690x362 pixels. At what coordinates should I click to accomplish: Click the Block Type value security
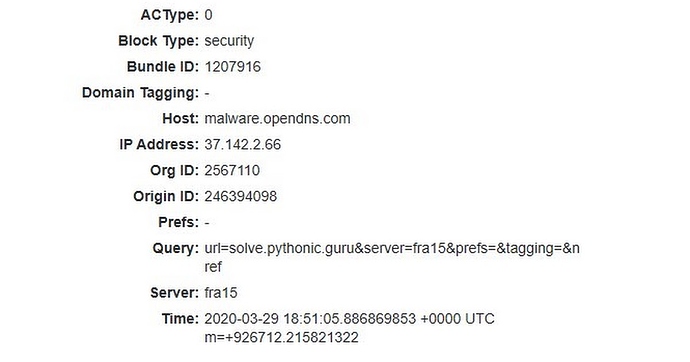click(x=229, y=41)
